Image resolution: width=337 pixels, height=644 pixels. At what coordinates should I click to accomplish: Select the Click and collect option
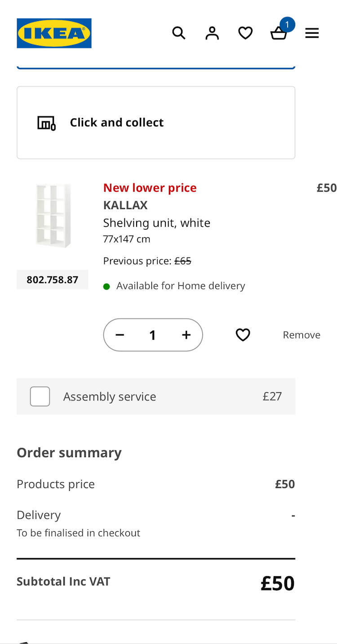tap(155, 123)
